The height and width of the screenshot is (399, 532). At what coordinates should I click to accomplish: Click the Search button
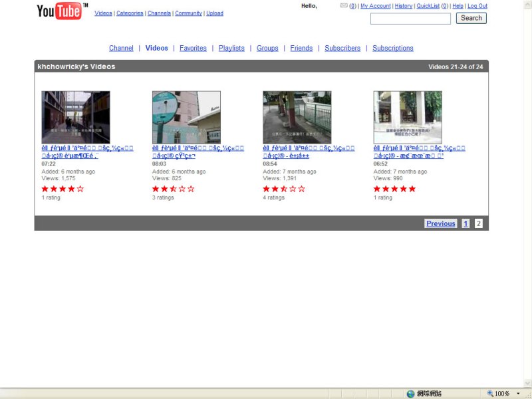pyautogui.click(x=471, y=18)
